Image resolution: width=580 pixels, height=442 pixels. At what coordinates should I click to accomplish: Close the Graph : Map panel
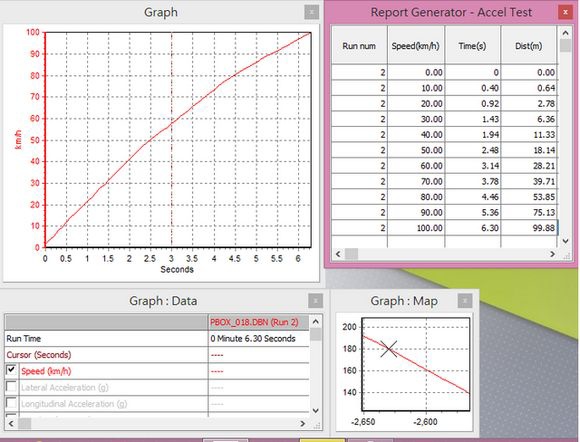pyautogui.click(x=465, y=301)
